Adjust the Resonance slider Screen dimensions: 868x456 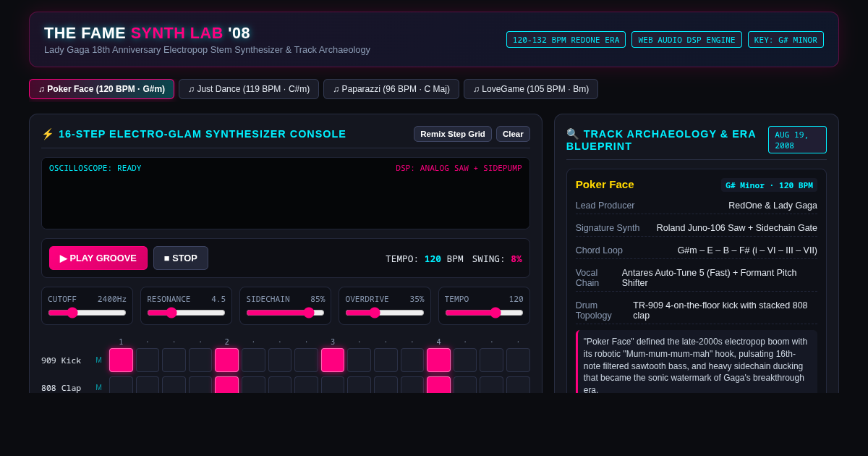pos(186,313)
